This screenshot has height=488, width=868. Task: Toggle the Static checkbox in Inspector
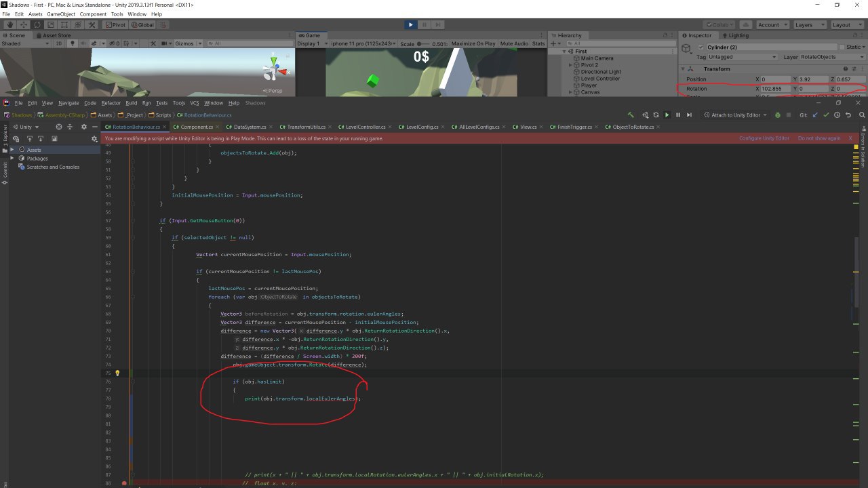pyautogui.click(x=843, y=47)
